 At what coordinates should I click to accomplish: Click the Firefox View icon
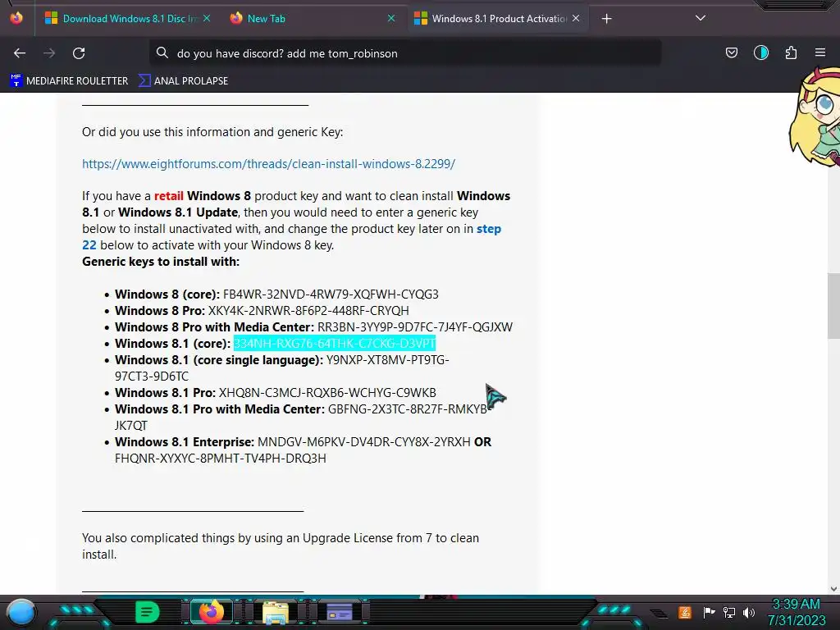(16, 18)
